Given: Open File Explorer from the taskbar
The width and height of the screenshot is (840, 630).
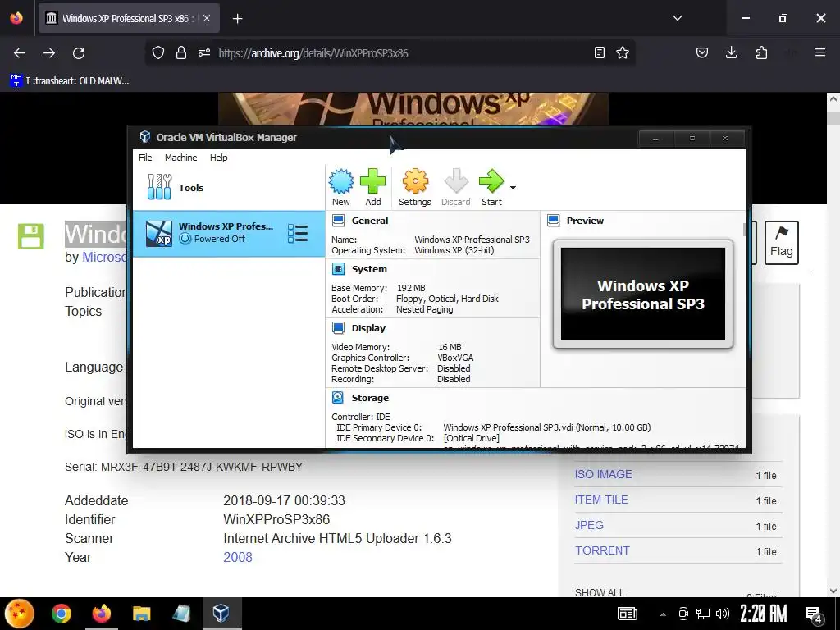Looking at the screenshot, I should [141, 614].
